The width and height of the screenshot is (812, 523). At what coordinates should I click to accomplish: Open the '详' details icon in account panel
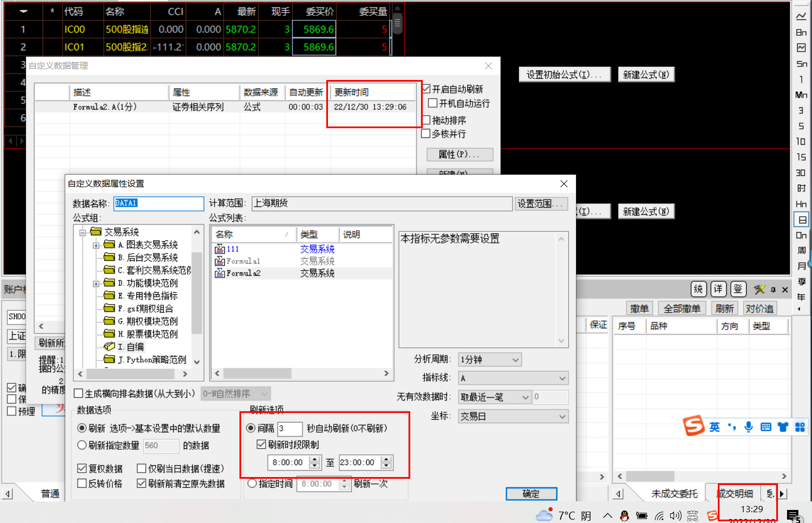[x=718, y=289]
